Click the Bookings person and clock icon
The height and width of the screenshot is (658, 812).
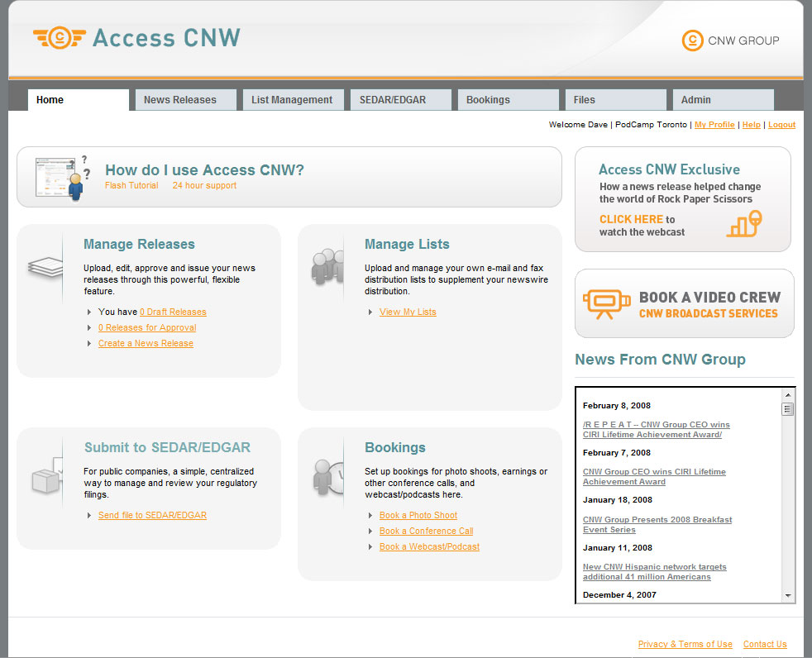coord(327,476)
